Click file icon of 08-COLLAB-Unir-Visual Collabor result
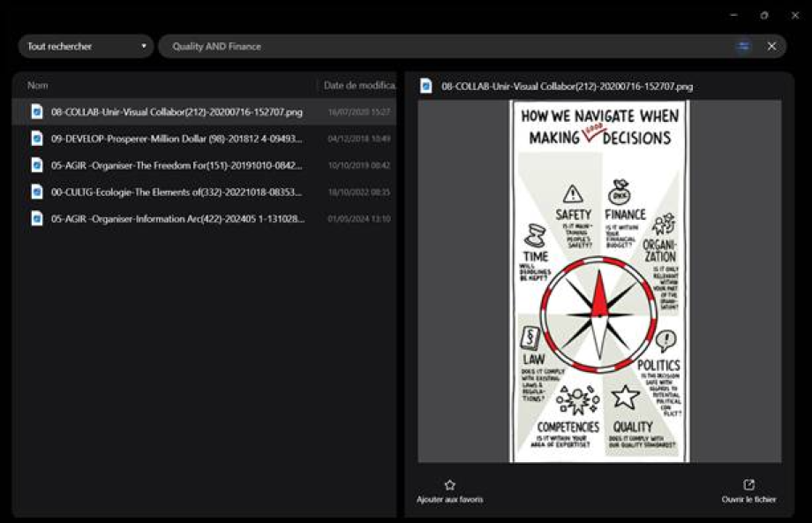Screen dimensions: 812x523 click(x=37, y=112)
